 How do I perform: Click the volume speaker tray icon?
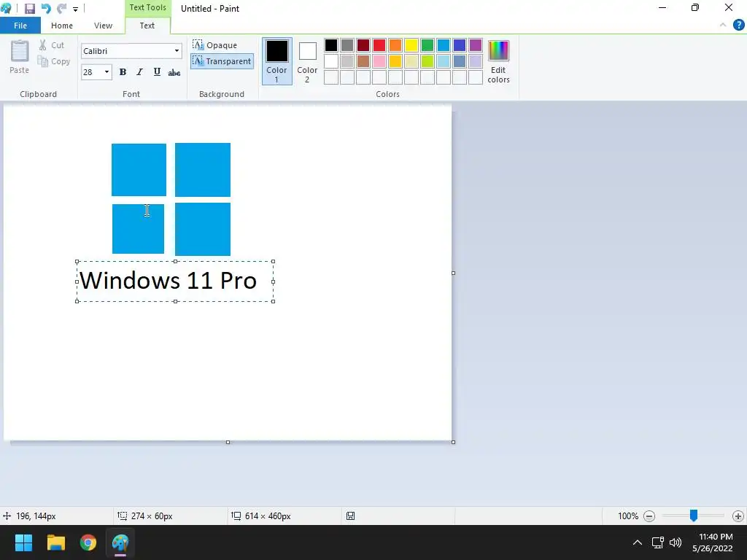click(676, 542)
